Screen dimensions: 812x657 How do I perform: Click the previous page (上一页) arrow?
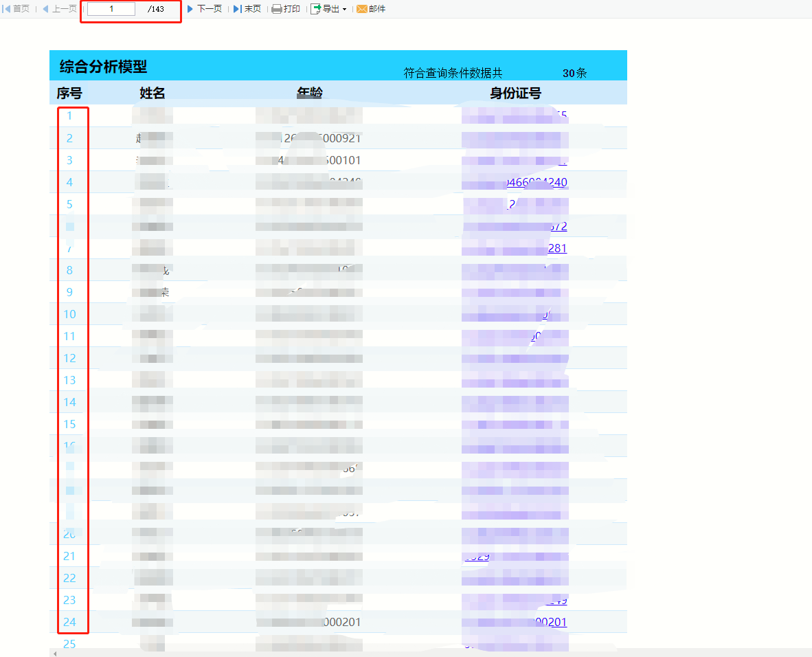tap(45, 9)
